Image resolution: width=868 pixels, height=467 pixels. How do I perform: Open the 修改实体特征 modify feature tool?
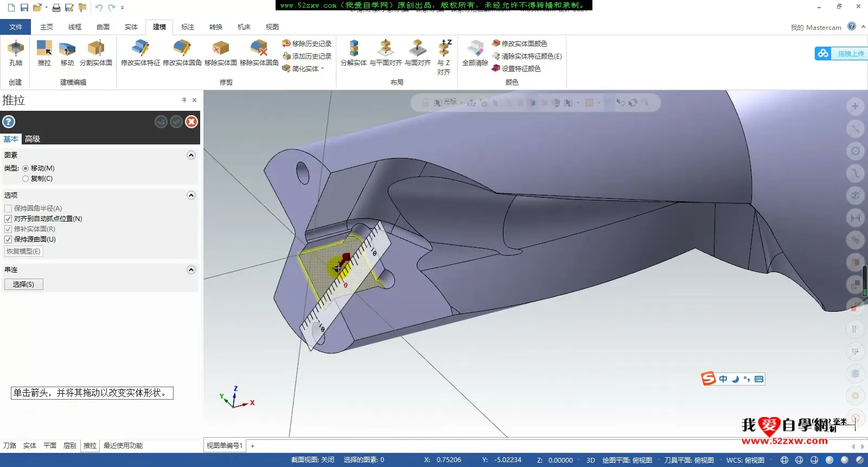point(141,53)
